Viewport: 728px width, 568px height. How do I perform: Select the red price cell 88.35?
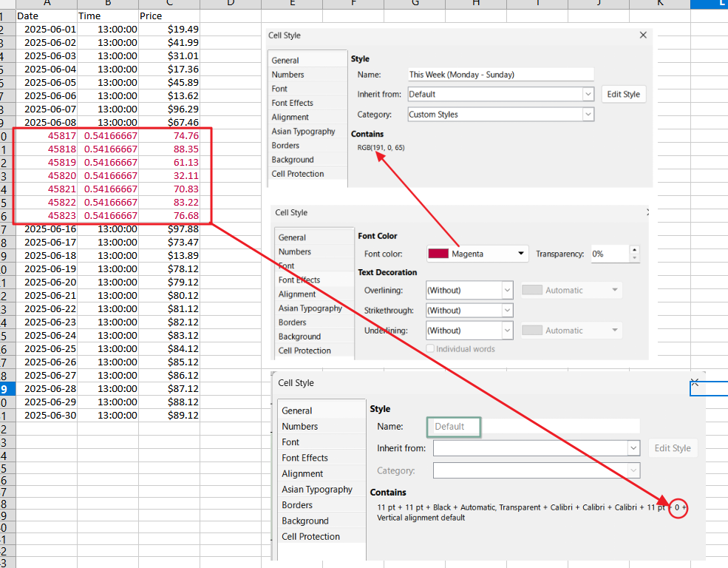[169, 149]
